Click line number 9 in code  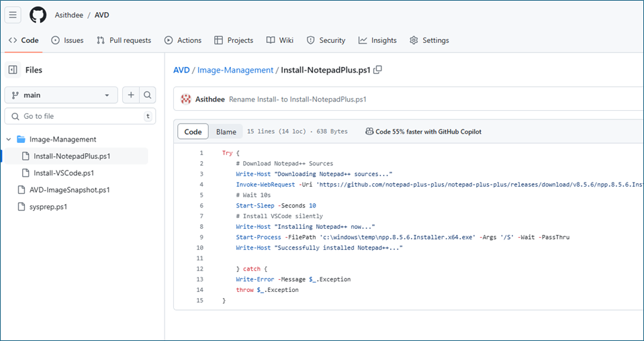pos(201,237)
